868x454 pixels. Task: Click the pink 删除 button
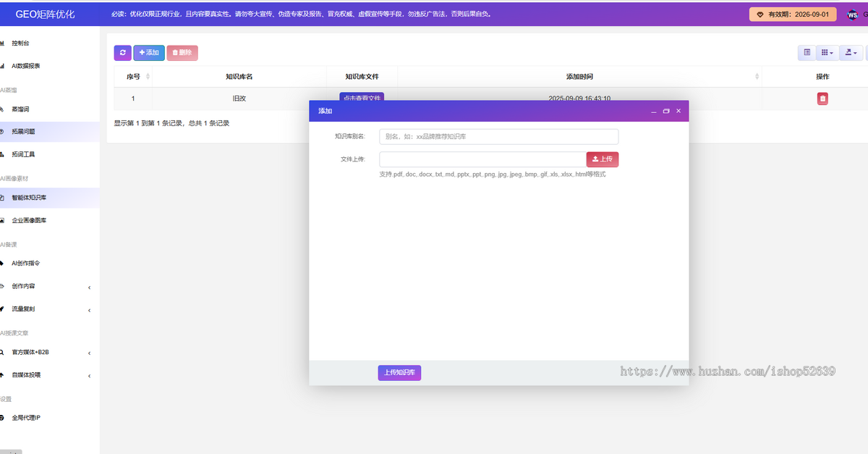[182, 53]
